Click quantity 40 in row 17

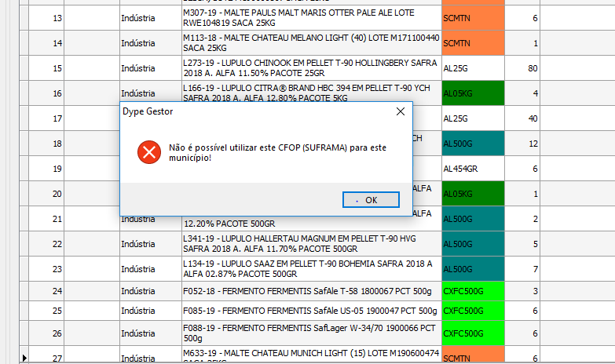click(522, 118)
